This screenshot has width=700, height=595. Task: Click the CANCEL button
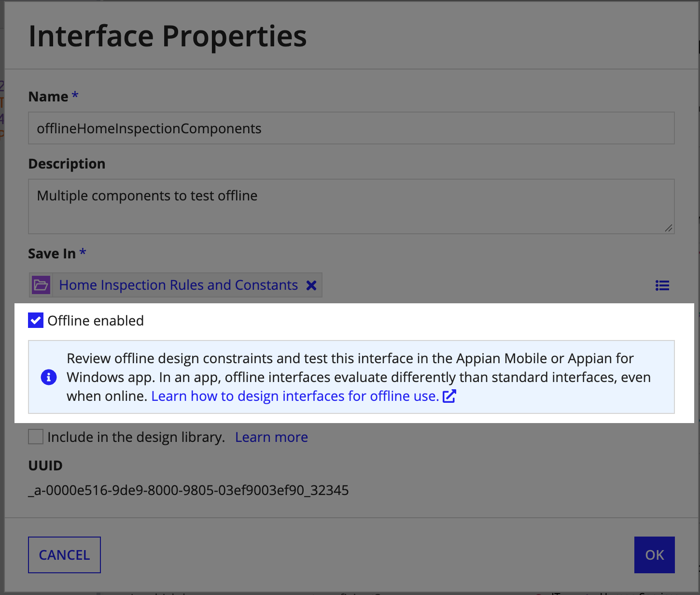[64, 555]
